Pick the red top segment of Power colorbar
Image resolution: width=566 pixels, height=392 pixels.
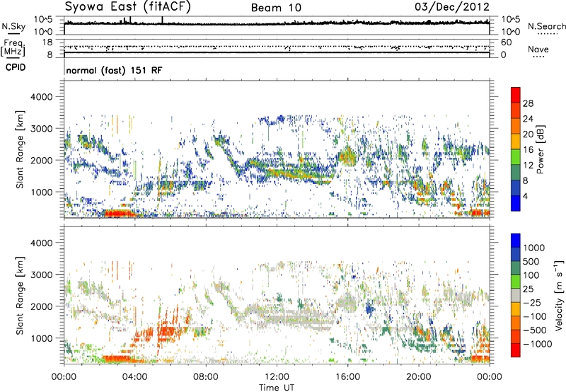point(516,96)
